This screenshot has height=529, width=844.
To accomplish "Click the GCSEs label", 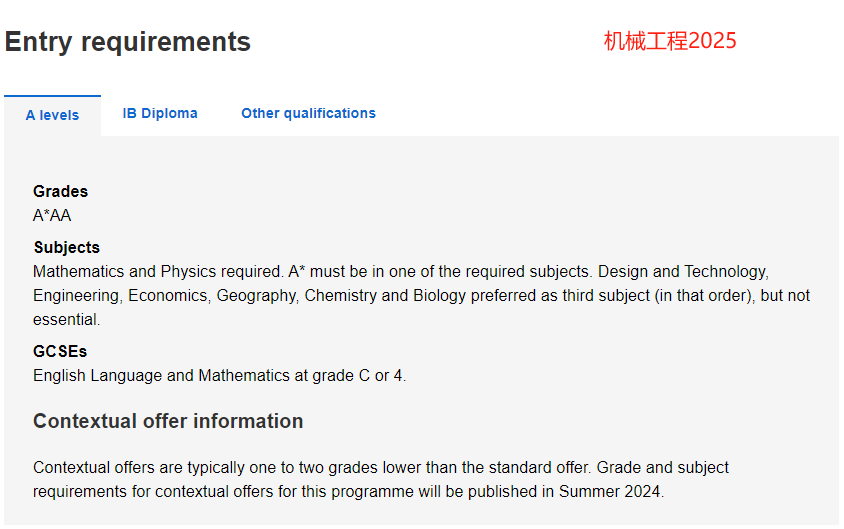I will pyautogui.click(x=60, y=351).
